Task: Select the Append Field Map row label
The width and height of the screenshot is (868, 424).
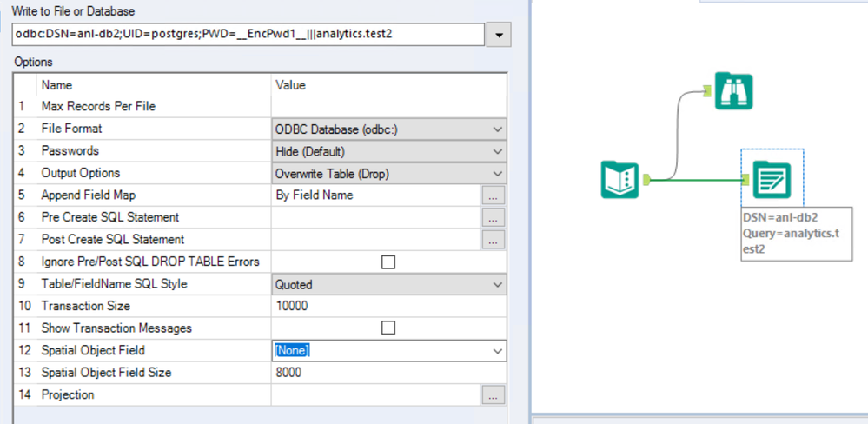Action: [88, 195]
